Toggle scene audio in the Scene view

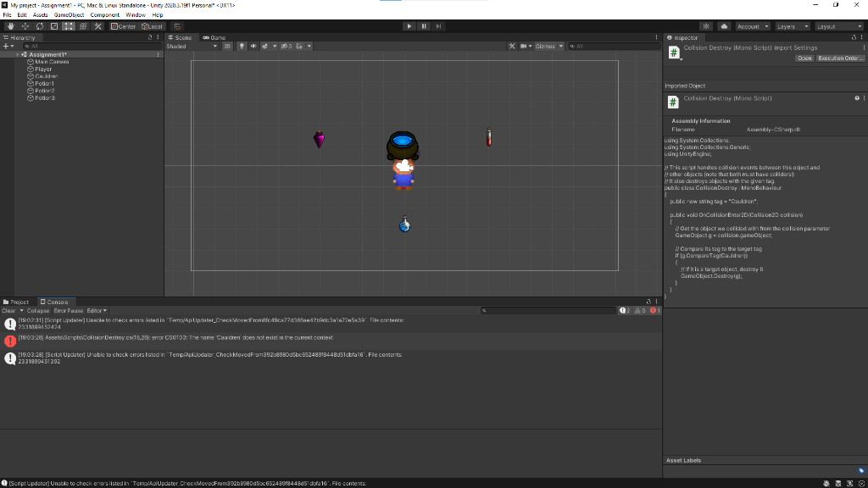pyautogui.click(x=255, y=46)
